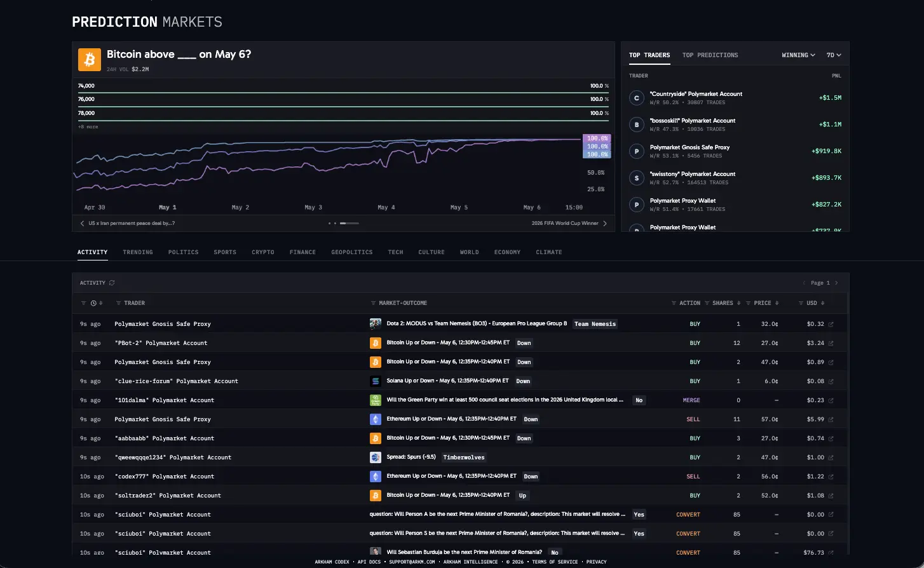Image resolution: width=924 pixels, height=568 pixels.
Task: Open "qweewqqqe1234" Polymarket Account trader
Action: click(173, 457)
